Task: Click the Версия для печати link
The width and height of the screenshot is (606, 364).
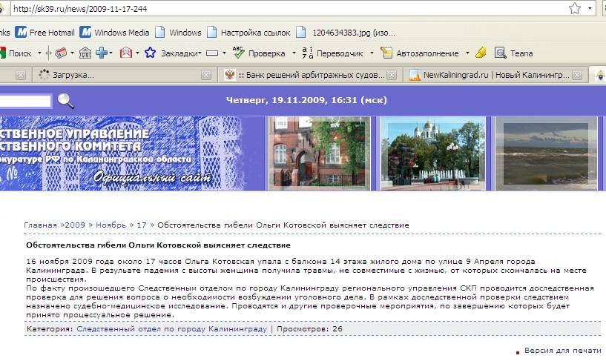Action: pos(563,350)
